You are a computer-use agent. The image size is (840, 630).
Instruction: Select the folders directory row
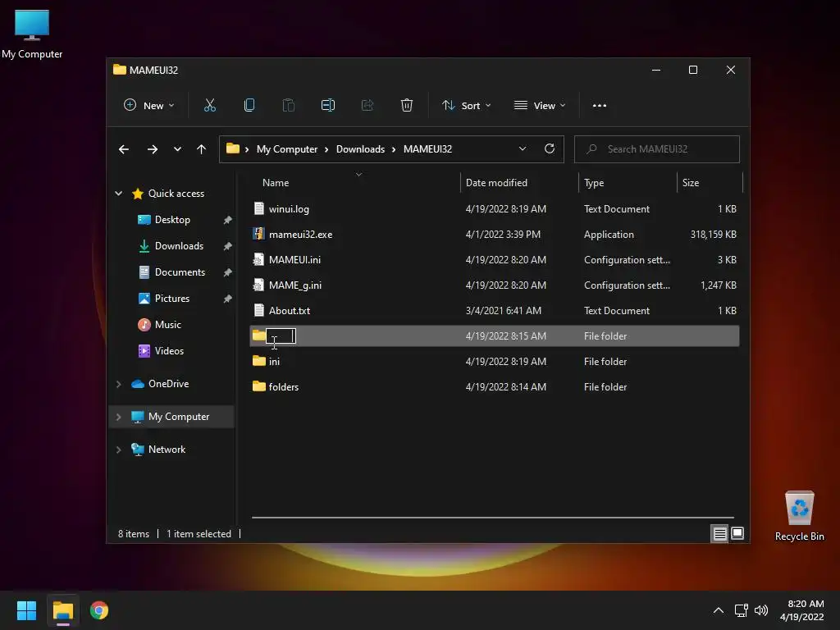tap(495, 387)
